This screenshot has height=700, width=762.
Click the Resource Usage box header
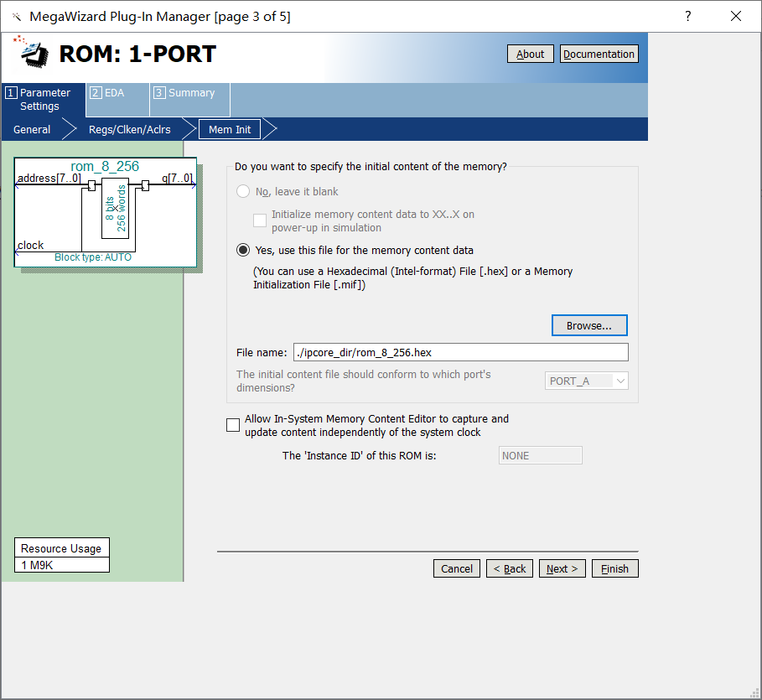[61, 548]
